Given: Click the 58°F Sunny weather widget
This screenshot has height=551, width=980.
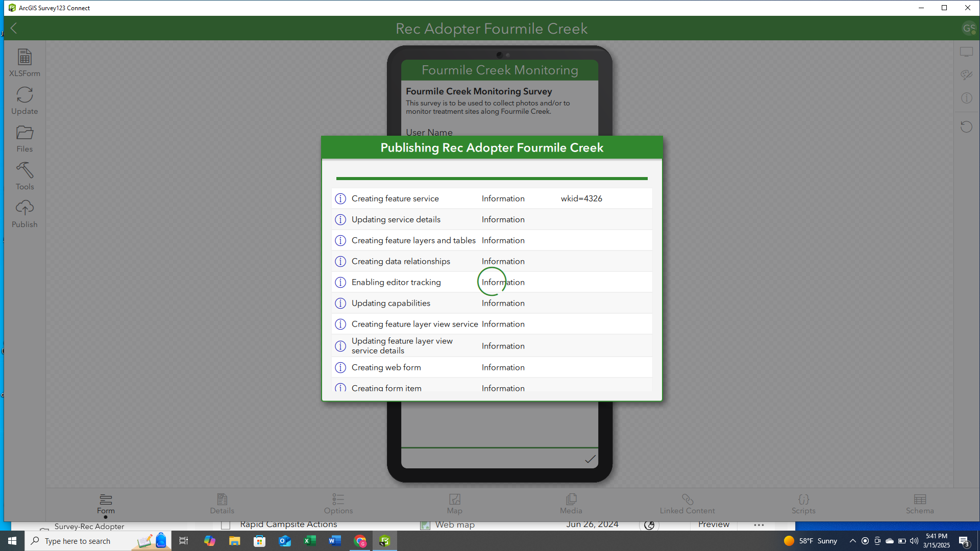Looking at the screenshot, I should [x=811, y=541].
